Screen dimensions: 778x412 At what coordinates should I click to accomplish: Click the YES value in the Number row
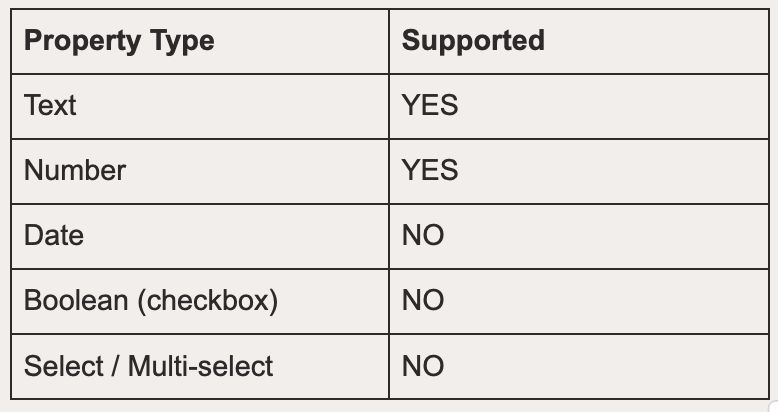tap(430, 170)
